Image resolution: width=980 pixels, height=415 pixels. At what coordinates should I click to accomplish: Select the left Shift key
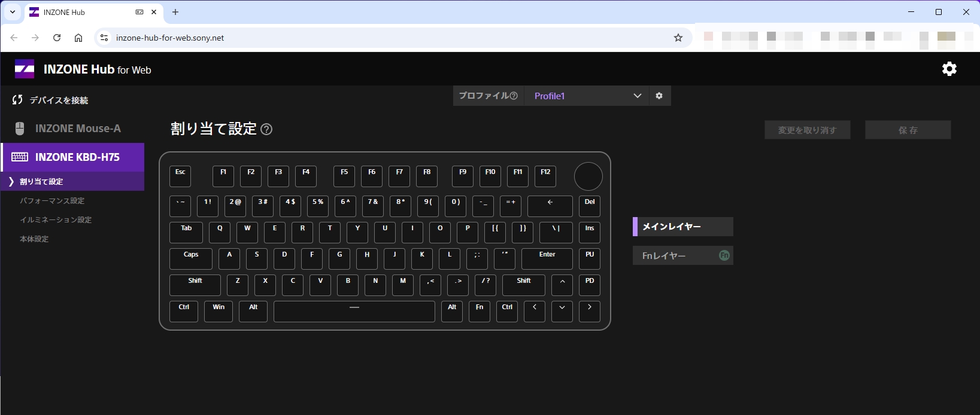[x=195, y=285]
